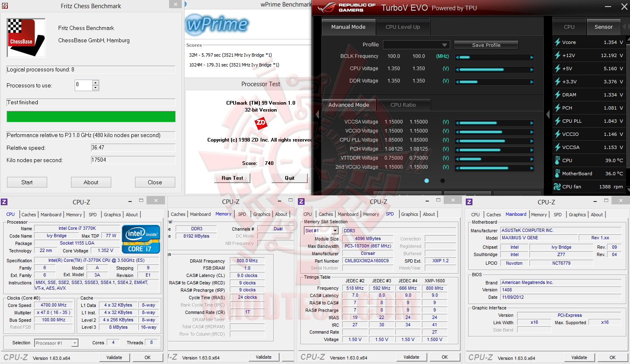The height and width of the screenshot is (364, 630).
Task: Select the PCH lightning icon in sensor list
Action: tap(557, 108)
